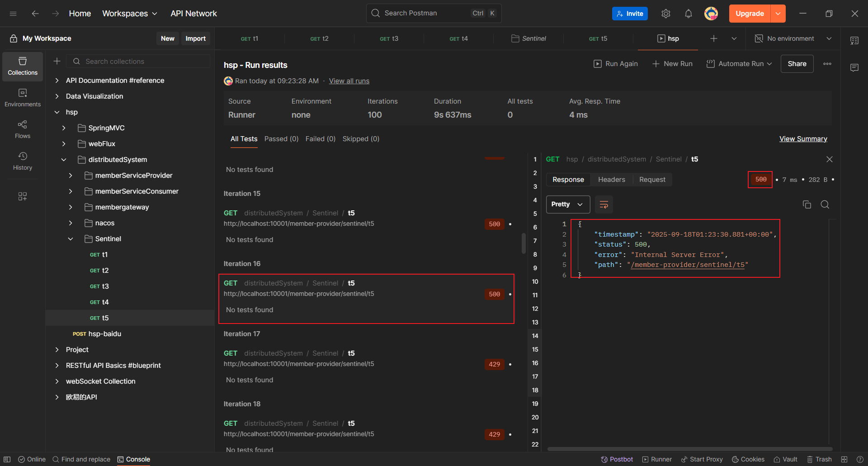Open the View all runs link
This screenshot has width=868, height=466.
point(349,81)
